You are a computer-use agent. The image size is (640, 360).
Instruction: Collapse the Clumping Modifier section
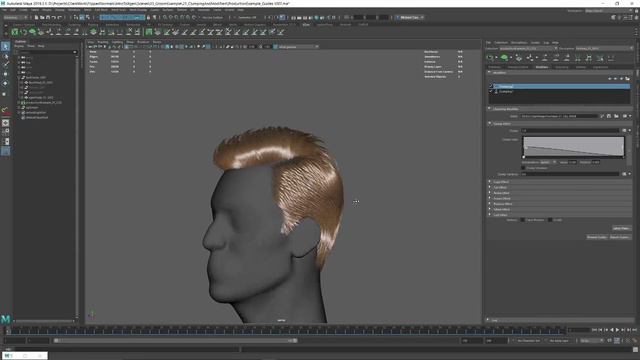pos(489,109)
